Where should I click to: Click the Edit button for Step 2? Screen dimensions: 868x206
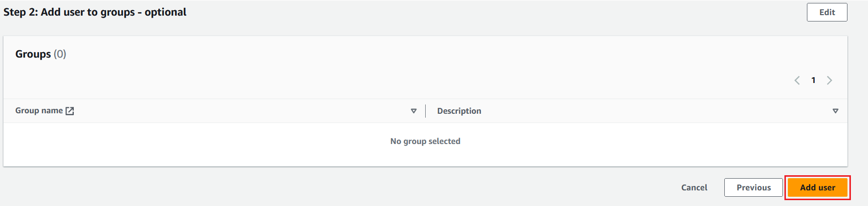[827, 13]
